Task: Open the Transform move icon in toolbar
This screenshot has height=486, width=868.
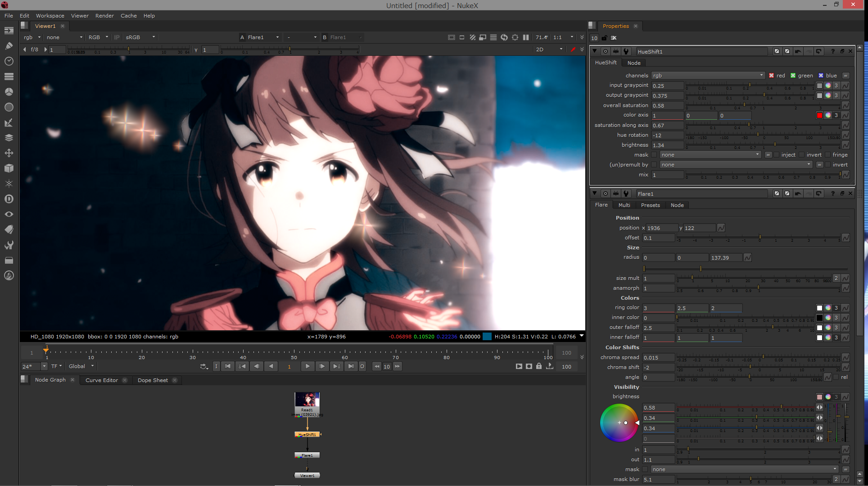Action: (x=9, y=153)
